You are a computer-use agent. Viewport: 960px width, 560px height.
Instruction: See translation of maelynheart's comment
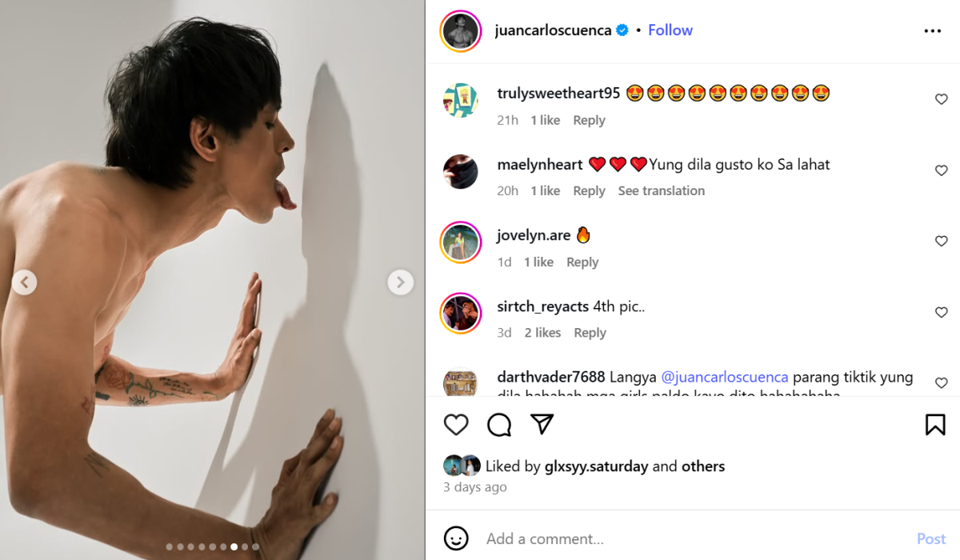(x=662, y=191)
